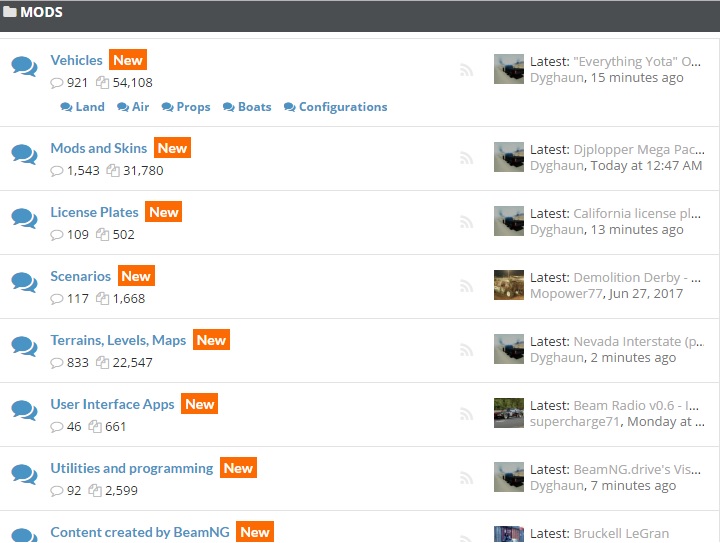The height and width of the screenshot is (543, 720).
Task: Open latest thread Nevada Interstate
Action: pyautogui.click(x=639, y=341)
